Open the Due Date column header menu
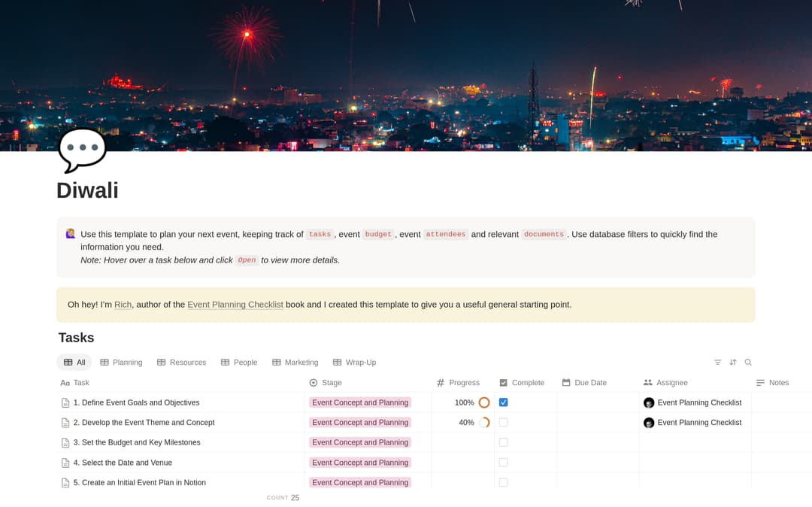812x507 pixels. click(x=598, y=383)
